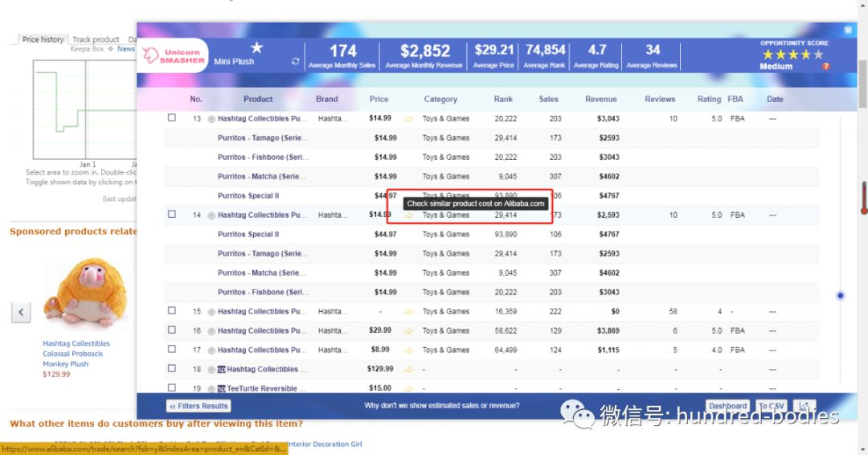Viewport: 868px width, 455px height.
Task: Export results with To CSV button
Action: 772,406
